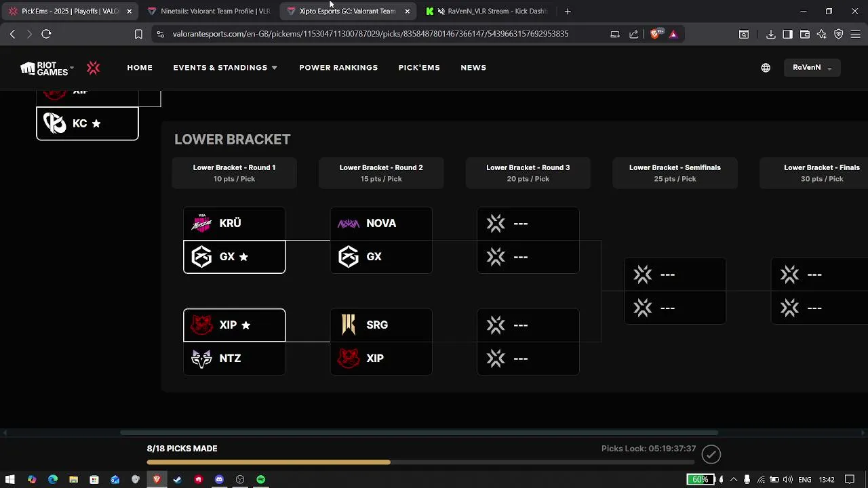This screenshot has height=488, width=868.
Task: Open Pick'Ems nav item
Action: click(419, 68)
